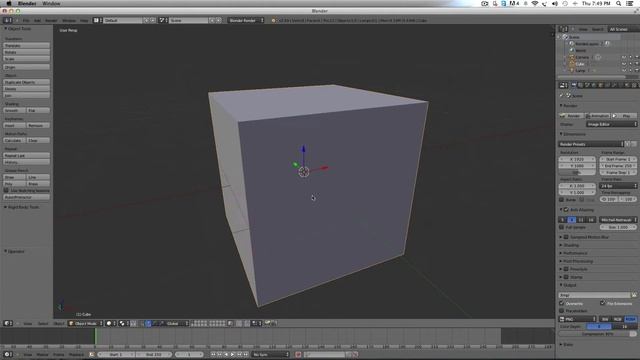Image resolution: width=640 pixels, height=360 pixels.
Task: Click the Calculate motion paths button
Action: pos(15,140)
